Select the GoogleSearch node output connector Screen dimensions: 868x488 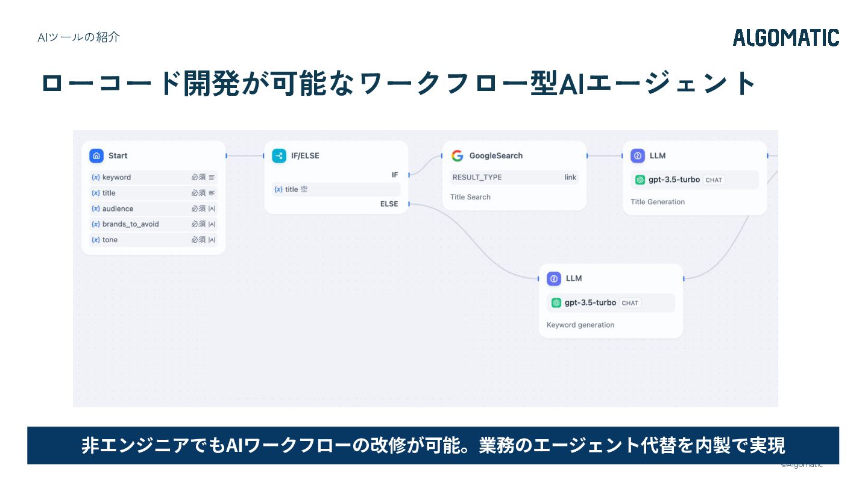point(587,155)
